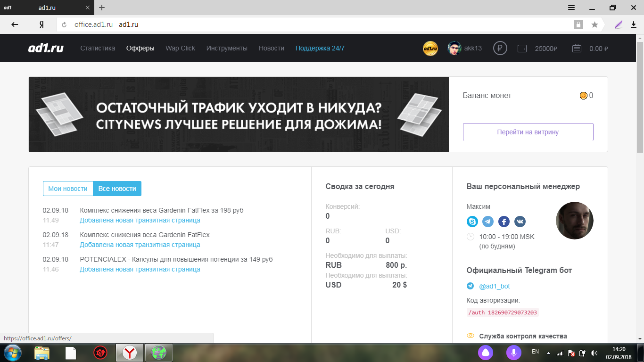644x362 pixels.
Task: Click the akk13 username
Action: pyautogui.click(x=473, y=48)
